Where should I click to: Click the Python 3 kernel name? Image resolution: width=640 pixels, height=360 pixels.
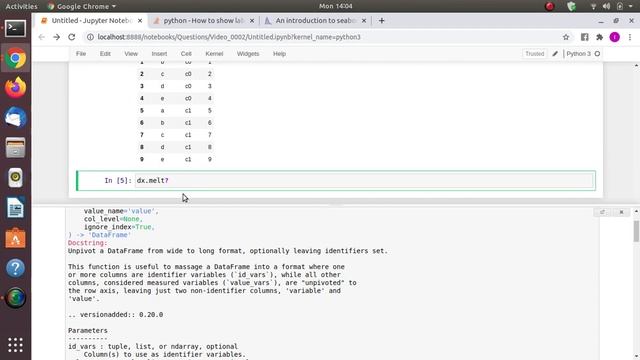point(578,54)
